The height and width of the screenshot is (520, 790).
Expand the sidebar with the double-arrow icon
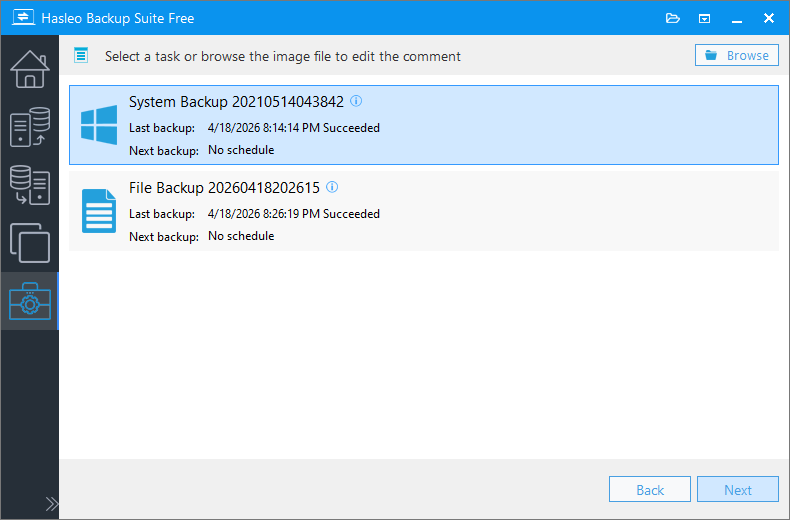pos(51,504)
